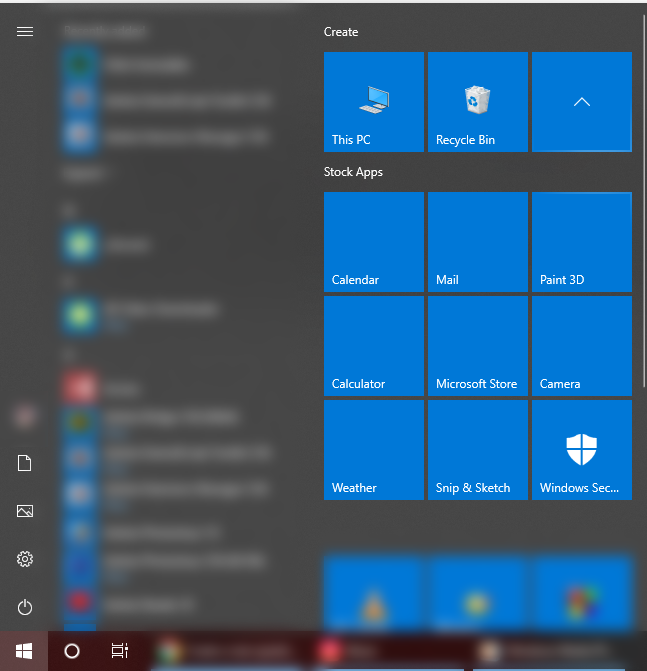Open Settings gear in the Start sidebar
The width and height of the screenshot is (647, 671).
(x=25, y=559)
